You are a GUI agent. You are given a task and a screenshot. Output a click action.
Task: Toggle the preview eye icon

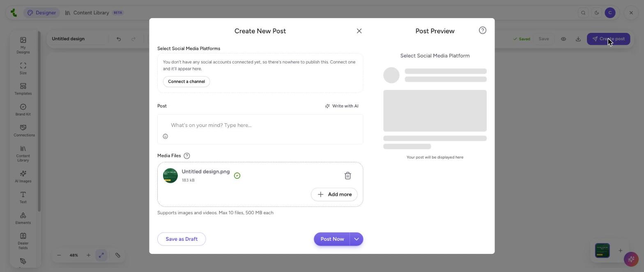pos(563,39)
